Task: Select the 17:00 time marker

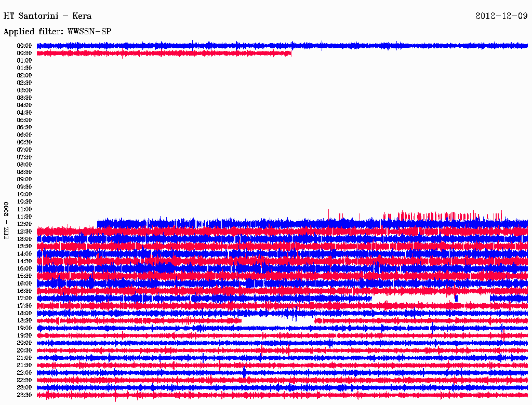Action: coord(24,298)
